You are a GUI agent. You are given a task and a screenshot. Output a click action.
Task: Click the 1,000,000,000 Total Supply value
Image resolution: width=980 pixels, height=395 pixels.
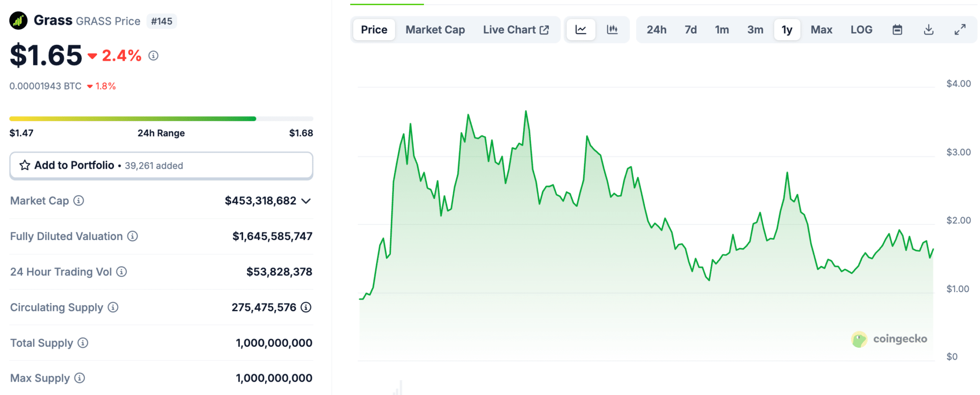coord(274,342)
